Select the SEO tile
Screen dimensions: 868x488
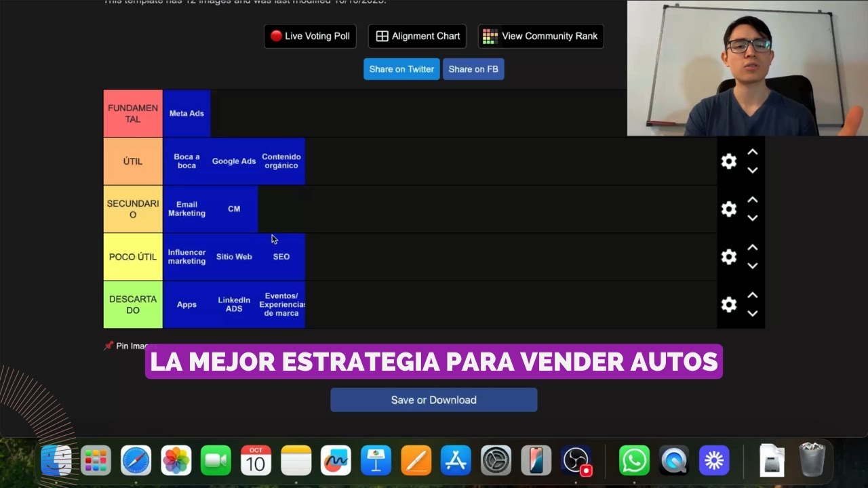pyautogui.click(x=281, y=257)
